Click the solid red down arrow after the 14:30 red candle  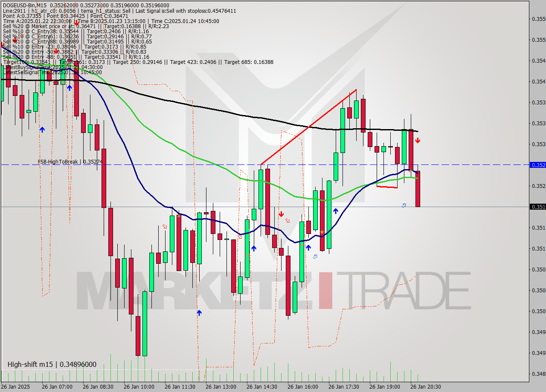[x=281, y=214]
